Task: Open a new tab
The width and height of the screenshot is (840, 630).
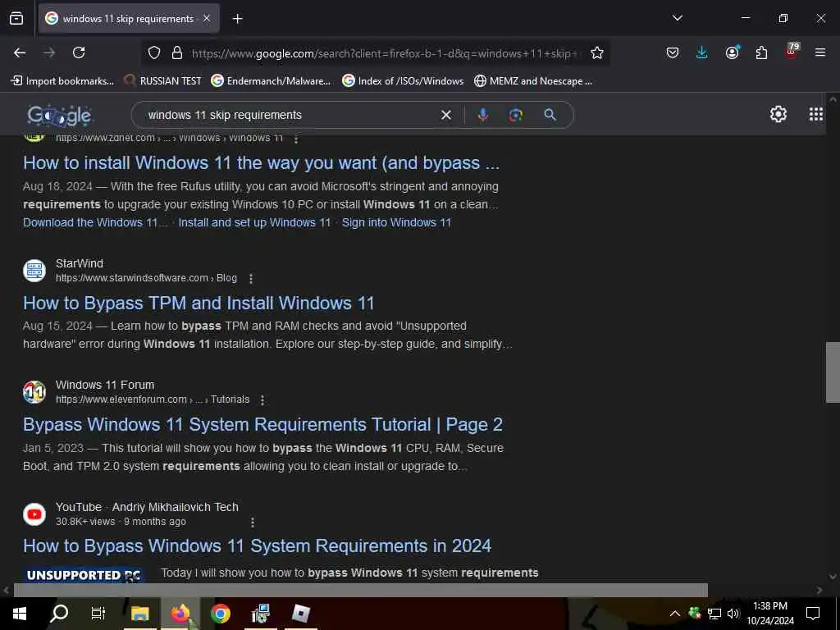Action: tap(237, 19)
